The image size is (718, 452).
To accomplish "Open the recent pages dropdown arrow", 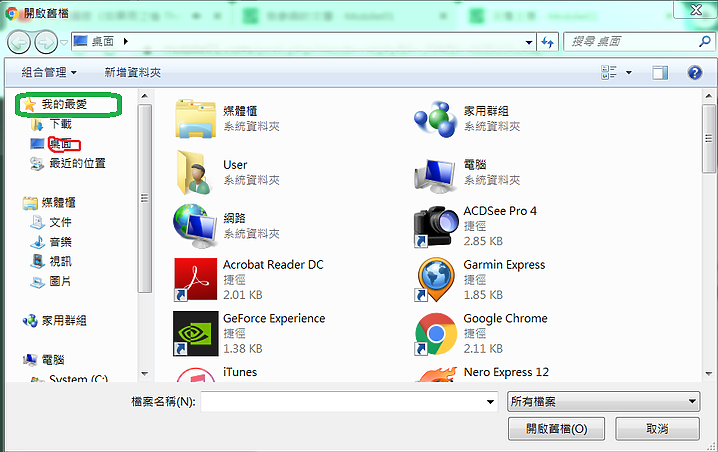I will point(64,43).
